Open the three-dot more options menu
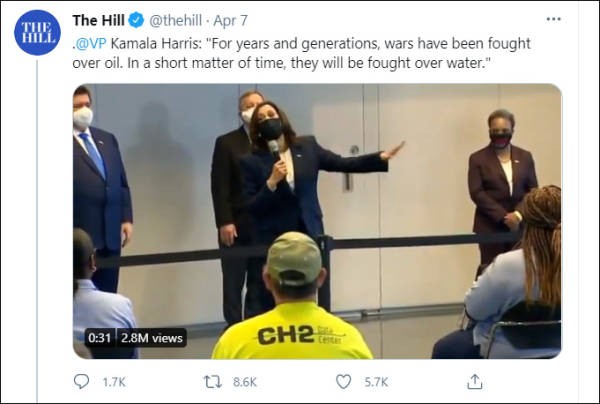This screenshot has height=404, width=600. point(553,19)
